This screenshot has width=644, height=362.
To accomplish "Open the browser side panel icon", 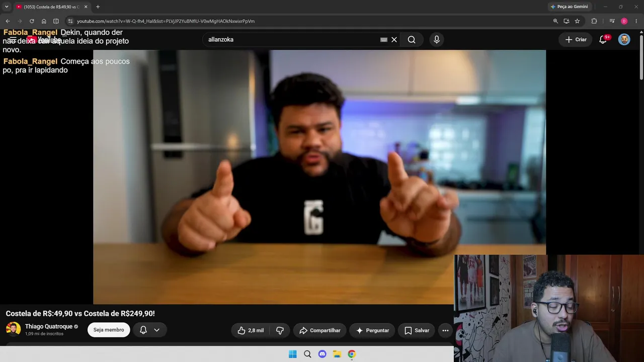I will [56, 21].
